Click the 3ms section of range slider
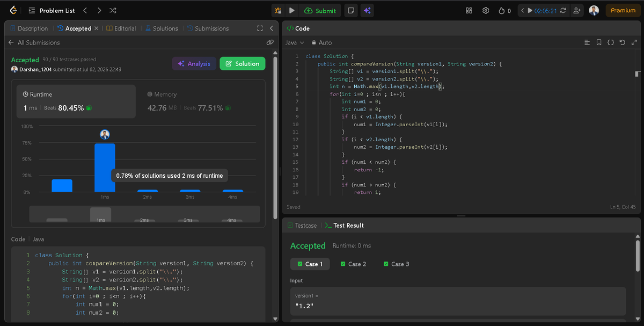The image size is (644, 326). click(188, 220)
